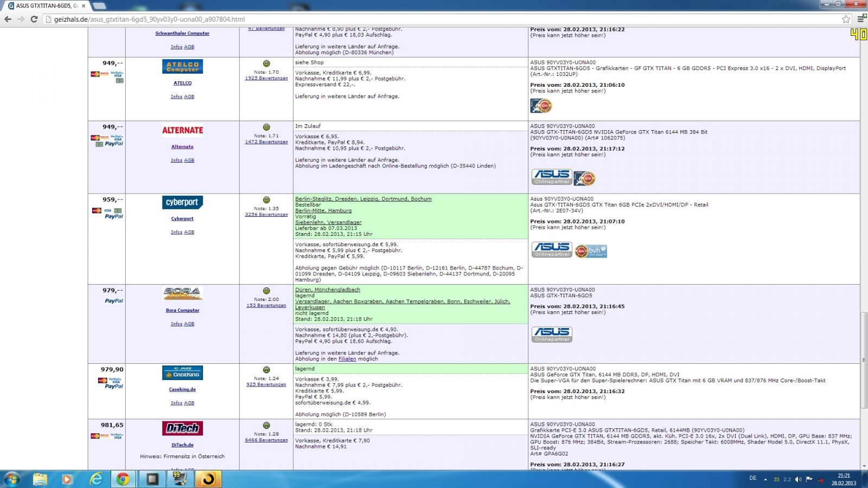The height and width of the screenshot is (488, 868).
Task: Open the Caseking.de text link
Action: coord(182,389)
